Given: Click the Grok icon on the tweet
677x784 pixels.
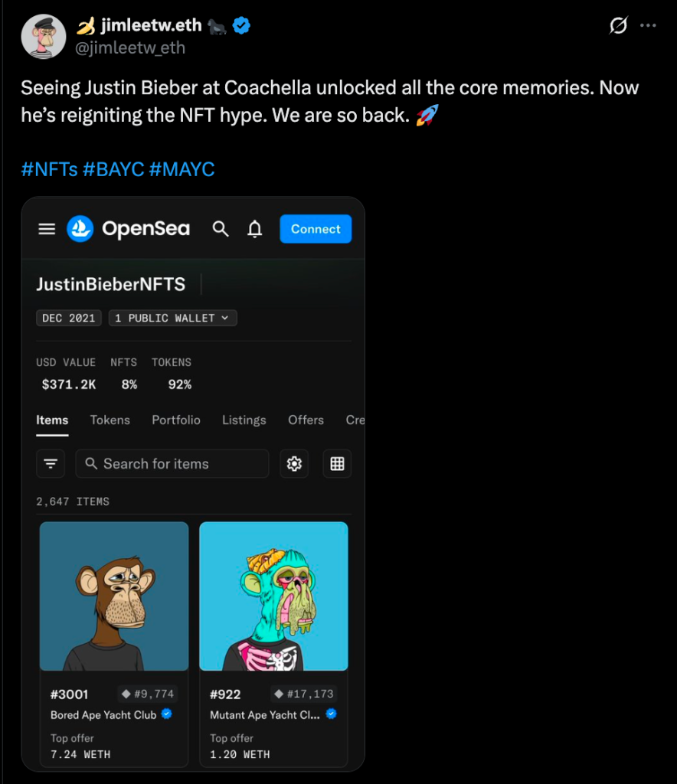Looking at the screenshot, I should (618, 26).
